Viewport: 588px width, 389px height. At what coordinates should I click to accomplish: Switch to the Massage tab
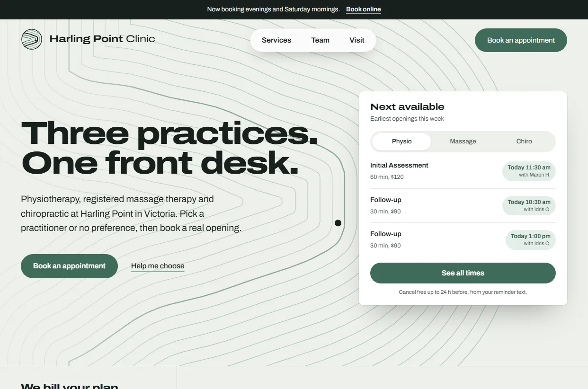pyautogui.click(x=463, y=141)
